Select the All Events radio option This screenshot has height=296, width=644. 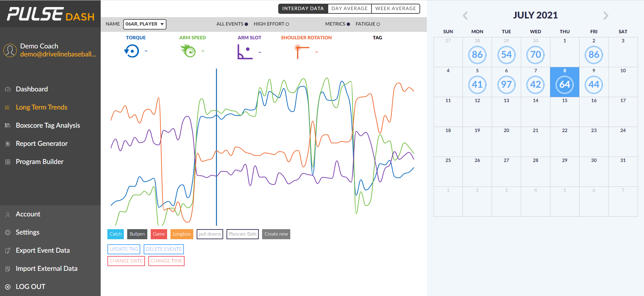(x=246, y=24)
